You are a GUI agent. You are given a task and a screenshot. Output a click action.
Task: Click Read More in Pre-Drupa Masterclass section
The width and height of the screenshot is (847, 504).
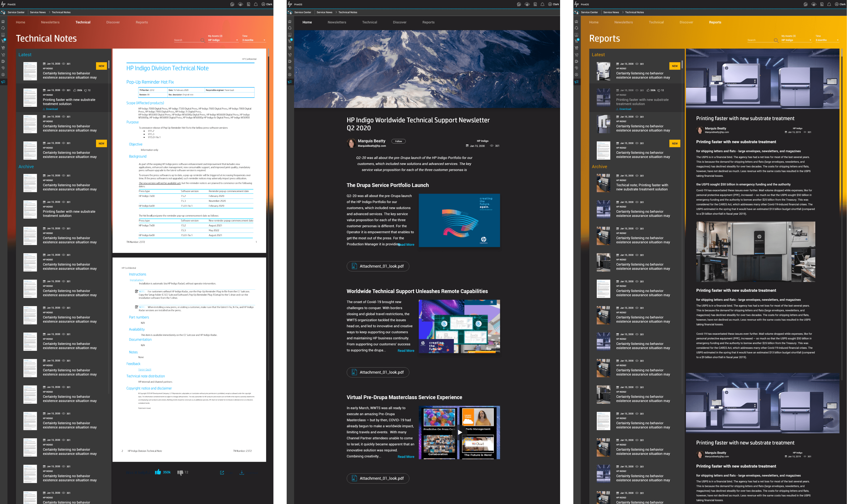[x=406, y=457]
